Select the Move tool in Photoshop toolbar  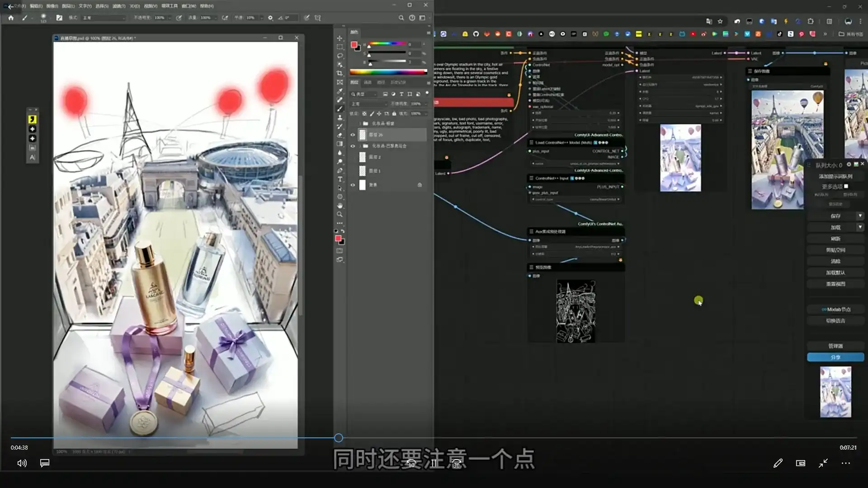click(340, 38)
